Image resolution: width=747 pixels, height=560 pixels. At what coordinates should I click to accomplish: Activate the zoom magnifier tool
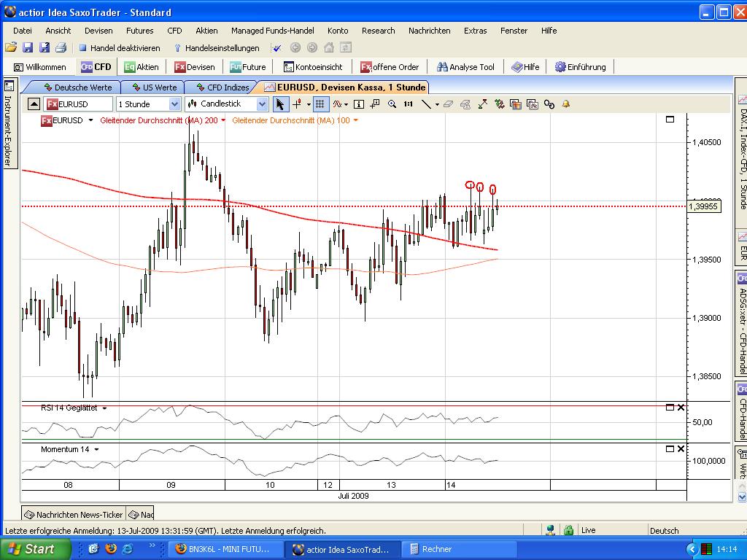[x=392, y=104]
